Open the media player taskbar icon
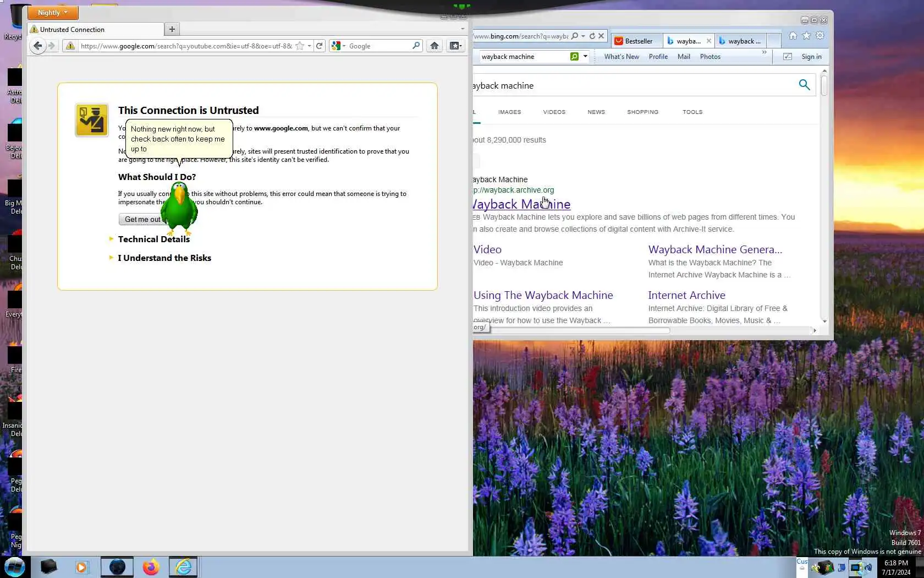 click(81, 567)
